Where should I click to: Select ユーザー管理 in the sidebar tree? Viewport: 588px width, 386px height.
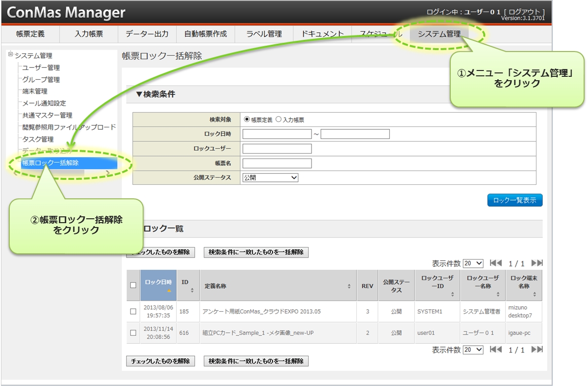click(x=41, y=68)
